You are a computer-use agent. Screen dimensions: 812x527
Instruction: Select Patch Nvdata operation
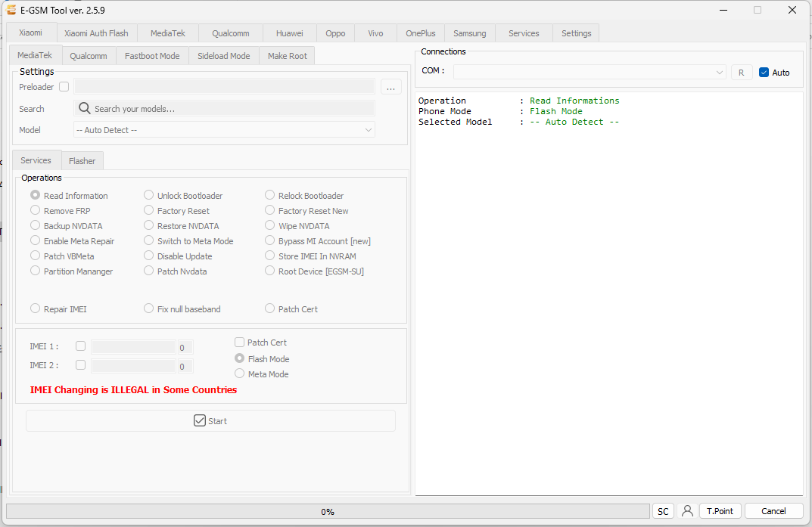point(148,270)
